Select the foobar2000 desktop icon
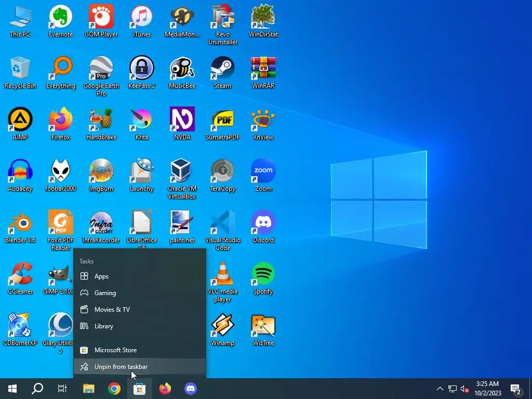Image resolution: width=532 pixels, height=399 pixels. (x=61, y=175)
